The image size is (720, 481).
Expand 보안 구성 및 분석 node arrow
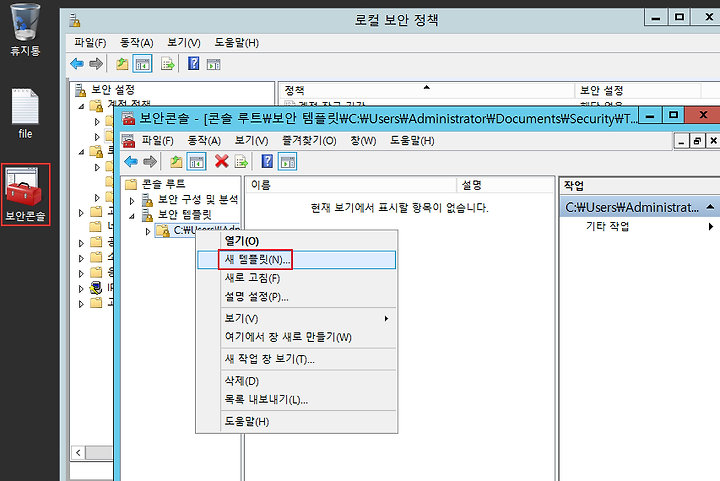click(132, 201)
